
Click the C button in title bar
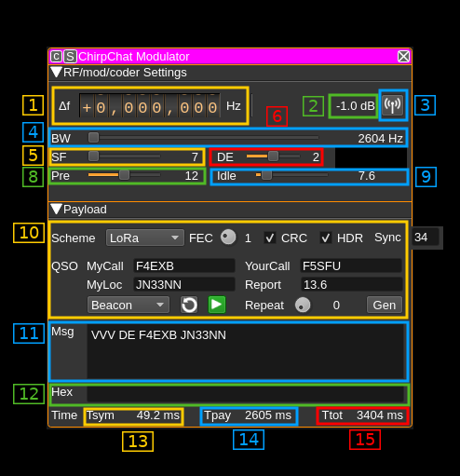56,57
